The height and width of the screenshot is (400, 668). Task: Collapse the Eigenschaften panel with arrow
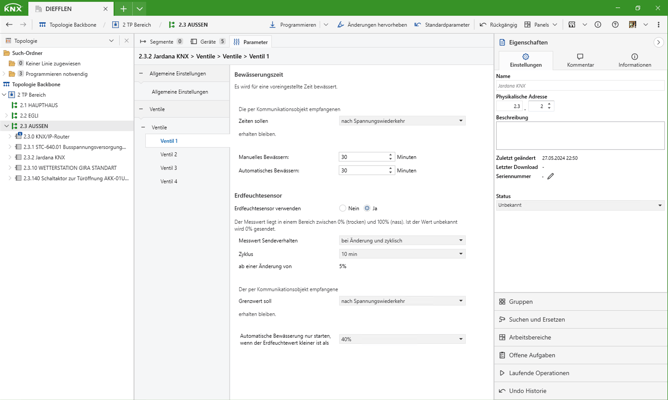(658, 43)
